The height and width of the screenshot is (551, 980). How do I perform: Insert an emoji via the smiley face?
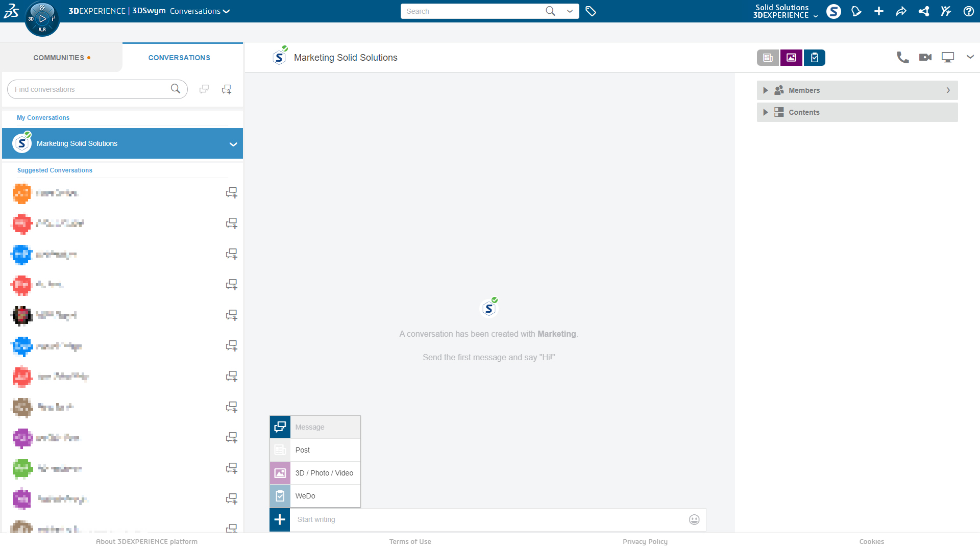tap(694, 519)
